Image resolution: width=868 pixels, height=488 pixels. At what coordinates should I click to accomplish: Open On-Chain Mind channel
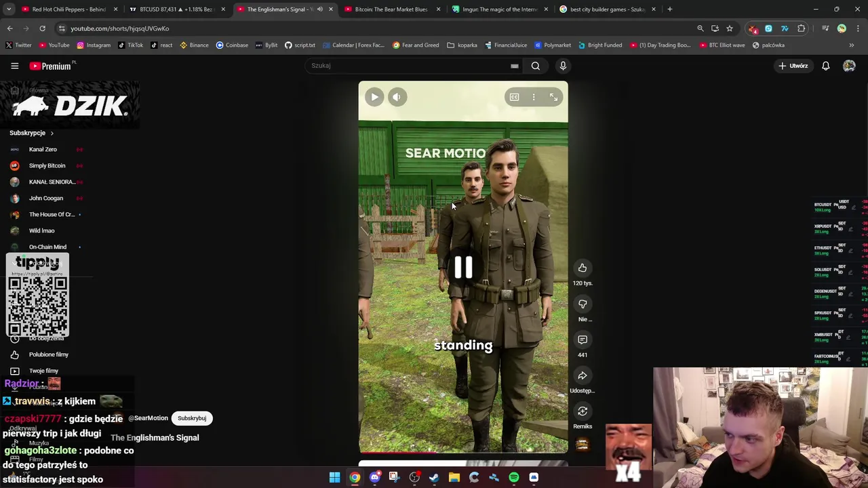47,247
